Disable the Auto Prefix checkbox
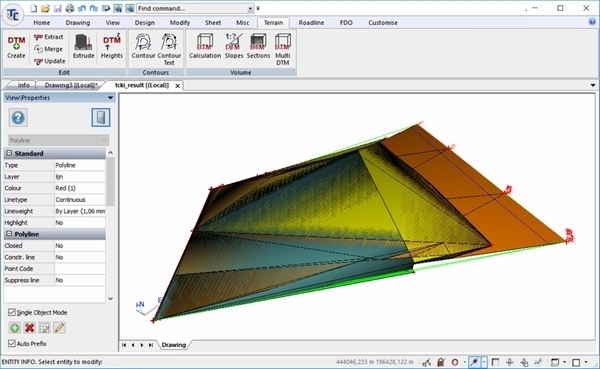The image size is (600, 369). tap(12, 343)
